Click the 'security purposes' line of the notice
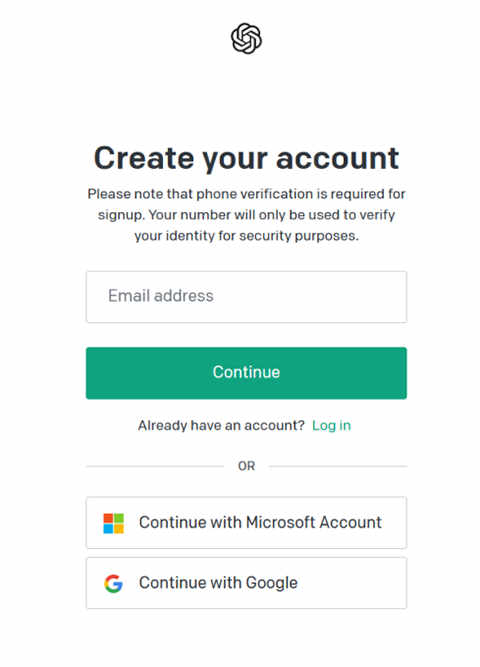 pyautogui.click(x=246, y=236)
